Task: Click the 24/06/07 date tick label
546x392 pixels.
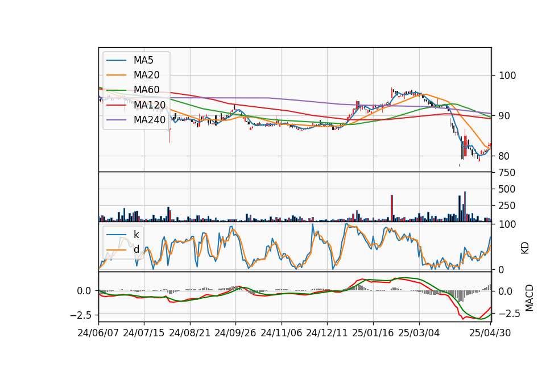Action: (98, 333)
